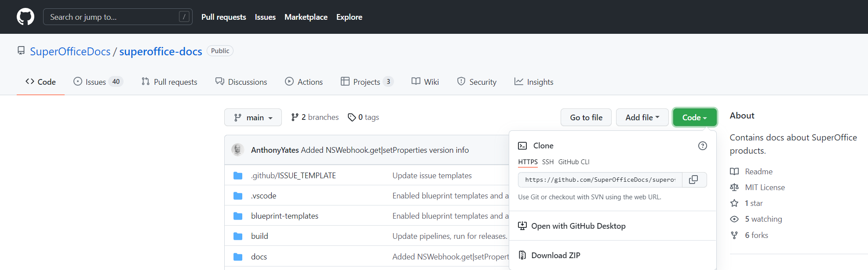Copy the HTTPS clone URL to clipboard
868x270 pixels.
click(x=694, y=180)
